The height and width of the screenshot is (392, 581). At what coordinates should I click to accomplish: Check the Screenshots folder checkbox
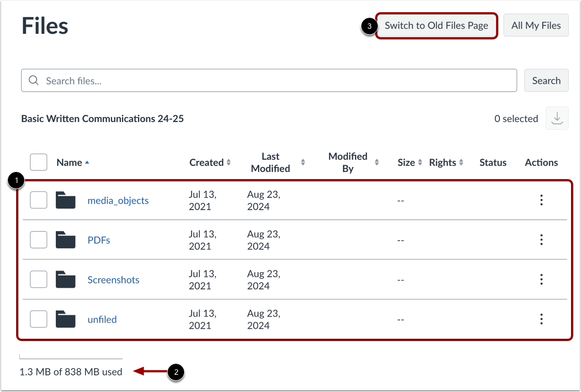tap(38, 279)
